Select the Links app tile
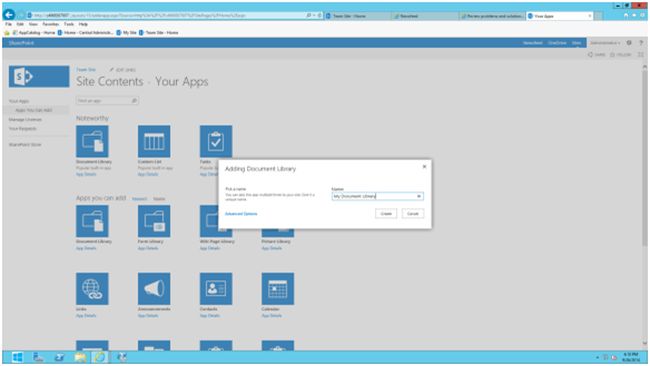The width and height of the screenshot is (650, 366). pyautogui.click(x=92, y=288)
